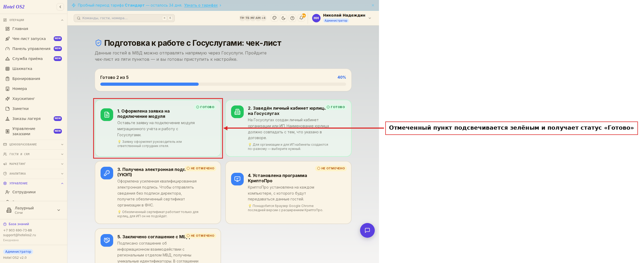Click the Заметки note icon
Screen dimensions: 644x263
8,109
